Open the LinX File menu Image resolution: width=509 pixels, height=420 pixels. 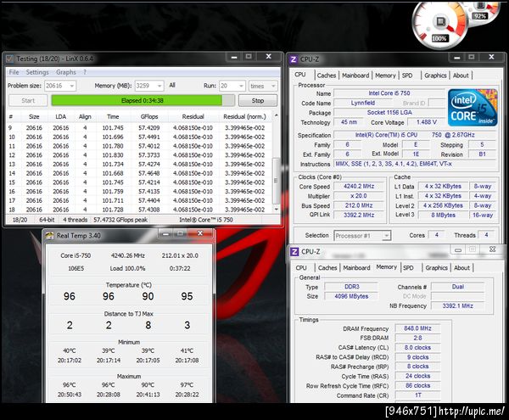click(x=14, y=72)
